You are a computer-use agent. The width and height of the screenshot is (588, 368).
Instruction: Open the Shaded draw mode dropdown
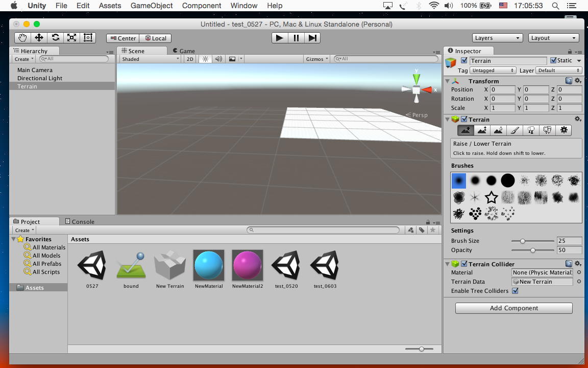click(x=150, y=59)
